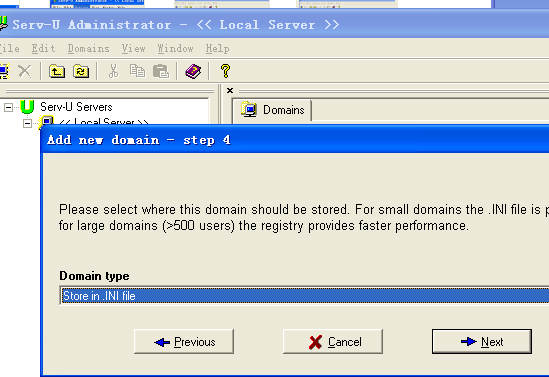
Task: Open the Edit menu
Action: click(x=43, y=48)
